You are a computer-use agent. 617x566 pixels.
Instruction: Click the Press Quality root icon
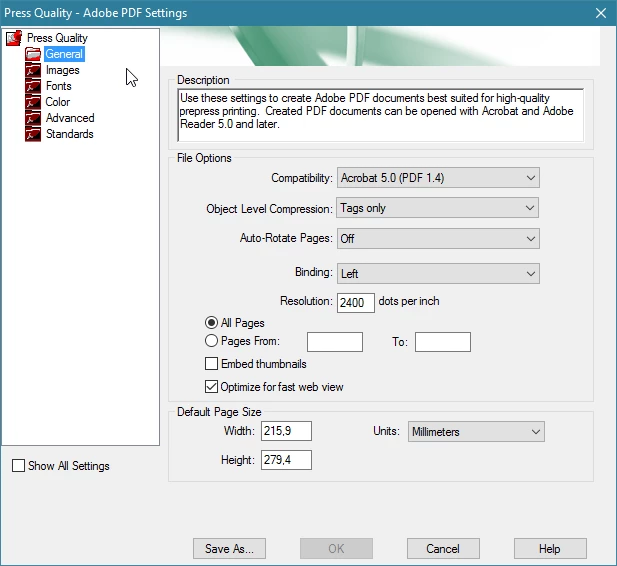tap(14, 38)
